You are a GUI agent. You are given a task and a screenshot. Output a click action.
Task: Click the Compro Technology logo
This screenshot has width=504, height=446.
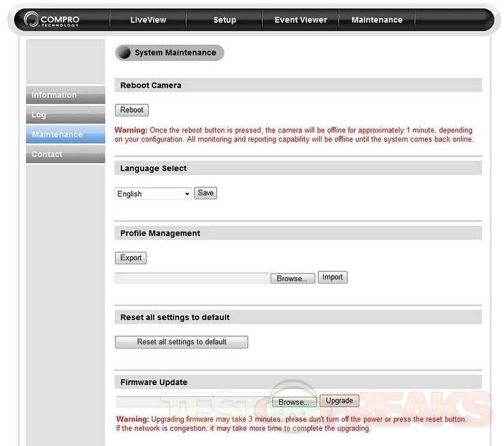tap(52, 20)
